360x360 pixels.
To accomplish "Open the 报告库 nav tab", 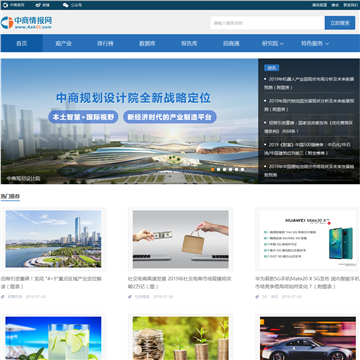I will (189, 43).
